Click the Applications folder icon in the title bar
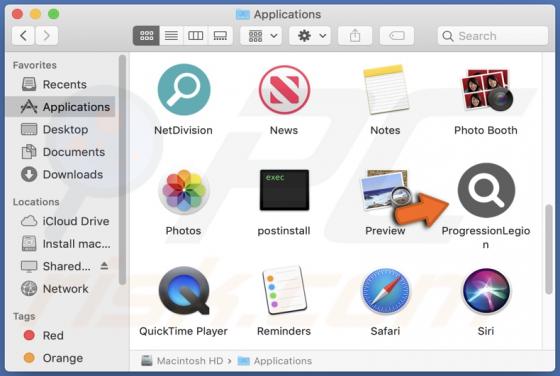 243,14
